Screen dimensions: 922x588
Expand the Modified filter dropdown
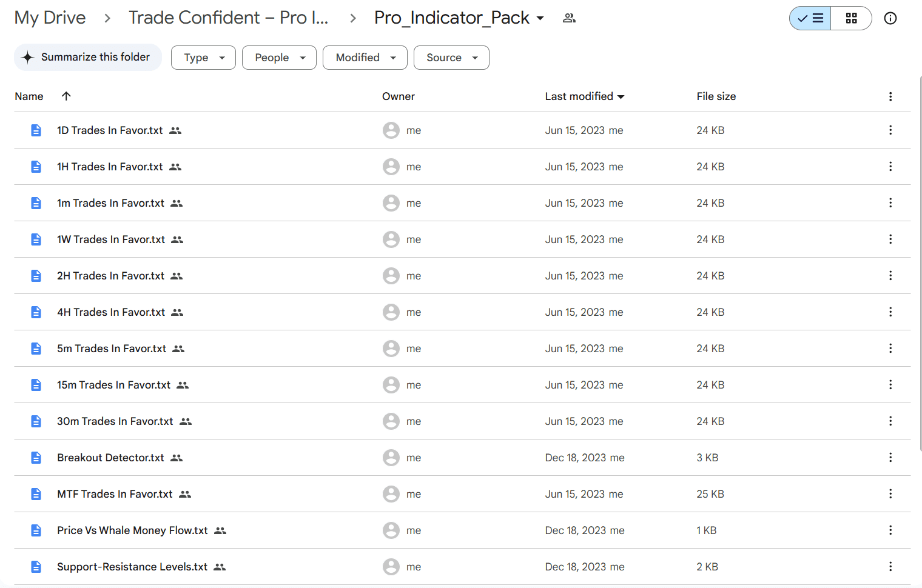(365, 58)
